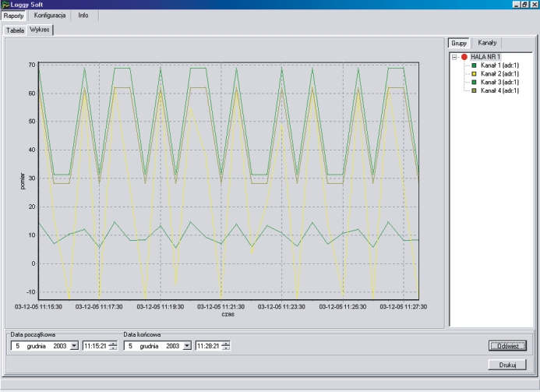Click the start time field 11:15:21

click(95, 345)
